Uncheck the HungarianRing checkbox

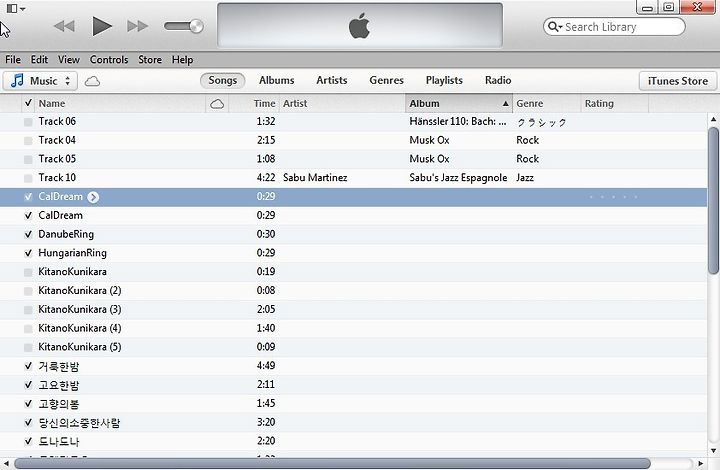(x=28, y=253)
